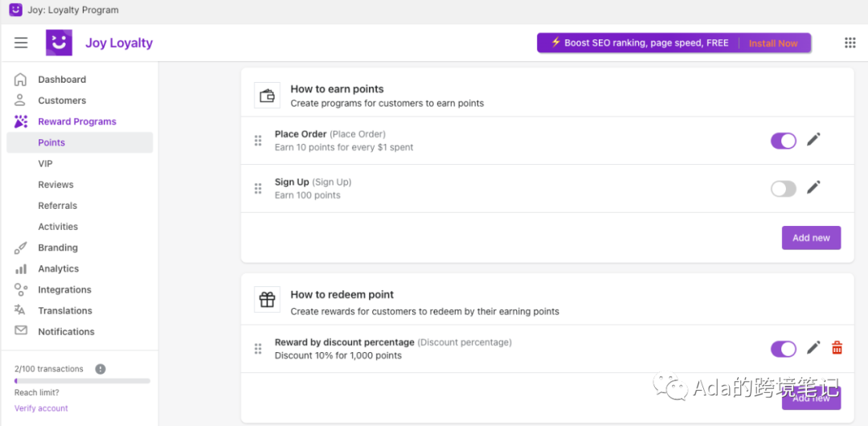Click the transactions usage progress bar
This screenshot has height=426, width=868.
pos(83,381)
